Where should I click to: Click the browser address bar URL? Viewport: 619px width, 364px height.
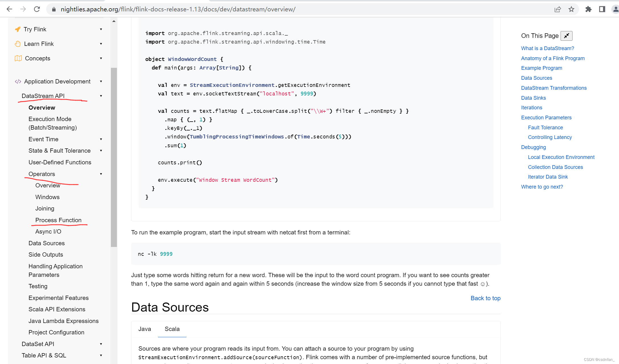pos(178,9)
